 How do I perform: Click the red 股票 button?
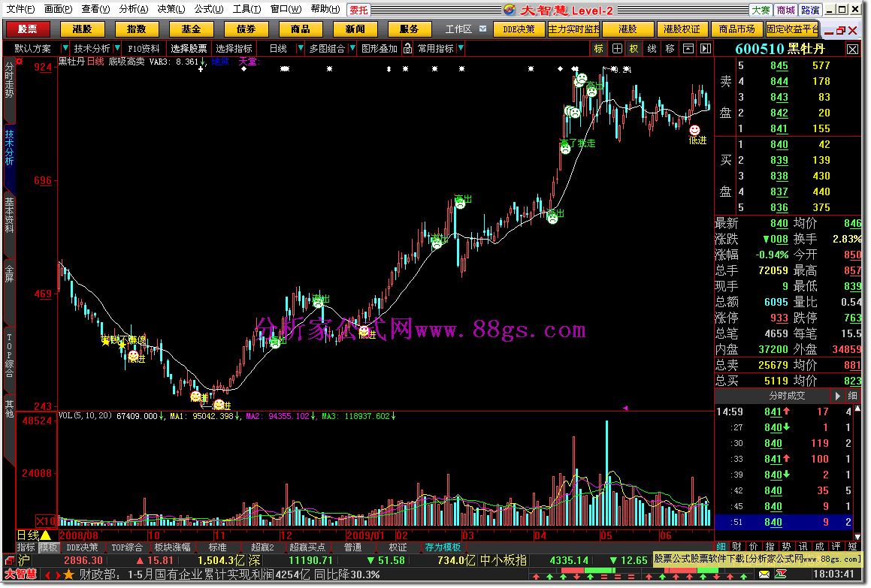tap(27, 29)
